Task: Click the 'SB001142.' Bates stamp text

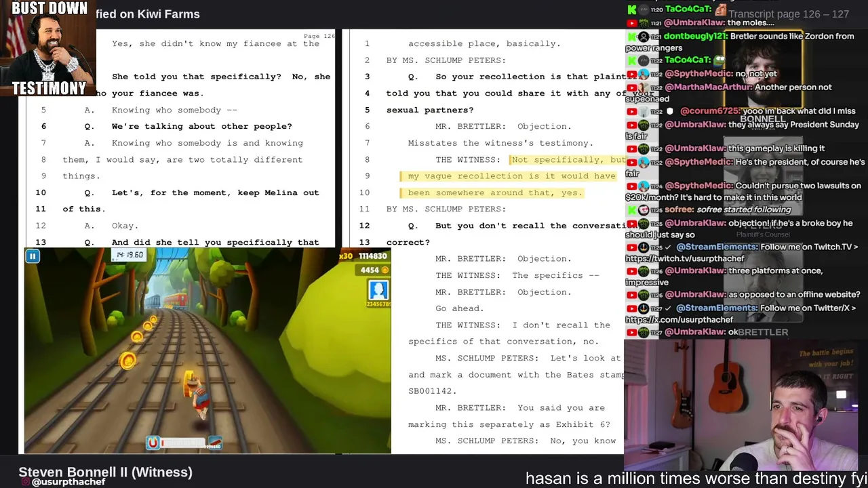Action: tap(433, 391)
